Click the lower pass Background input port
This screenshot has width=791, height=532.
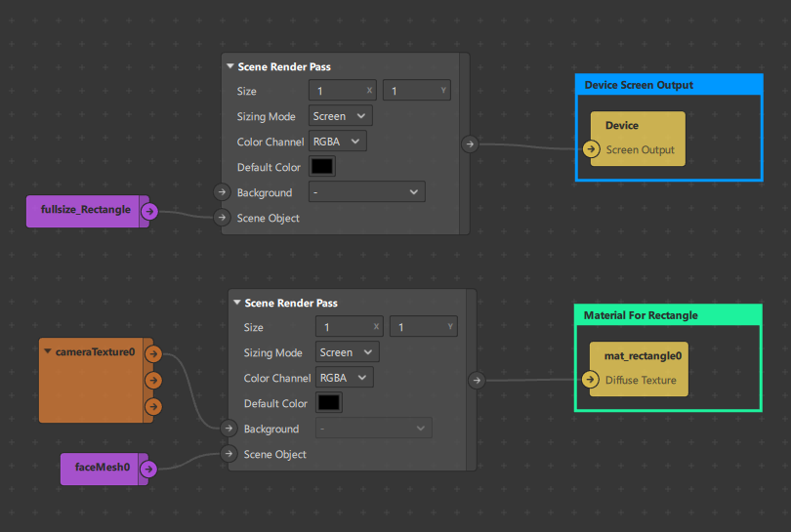tap(229, 429)
